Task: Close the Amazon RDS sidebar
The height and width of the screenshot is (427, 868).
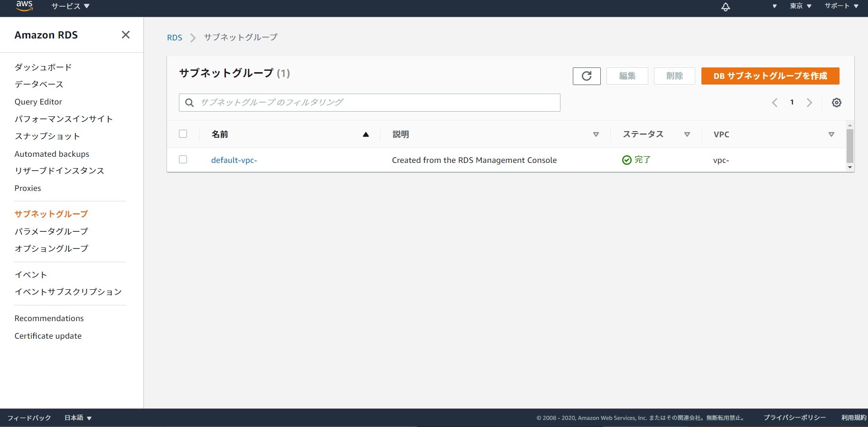Action: [x=126, y=35]
